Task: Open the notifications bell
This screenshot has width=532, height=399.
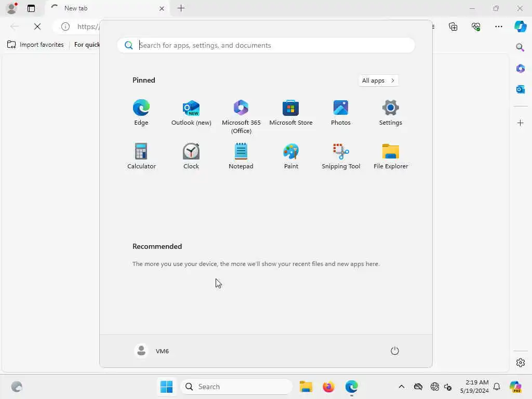Action: (x=497, y=387)
